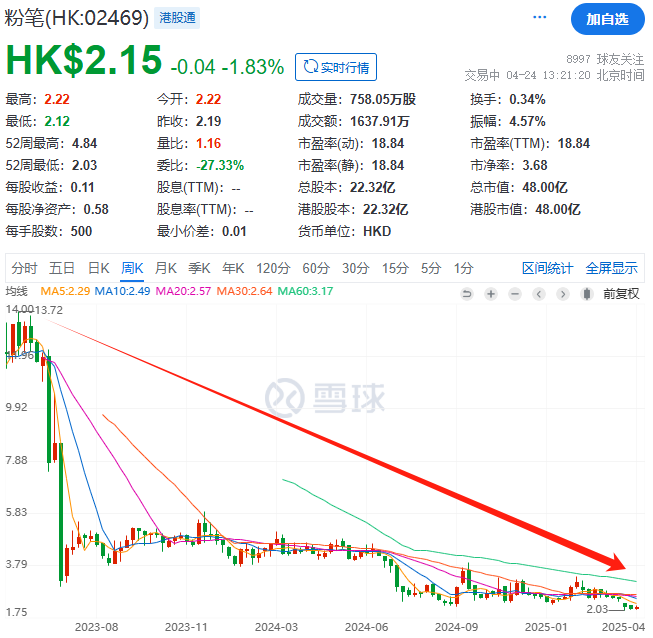Click the 港股通 tag beside stock name
Viewport: 653px width, 638px height.
click(177, 19)
